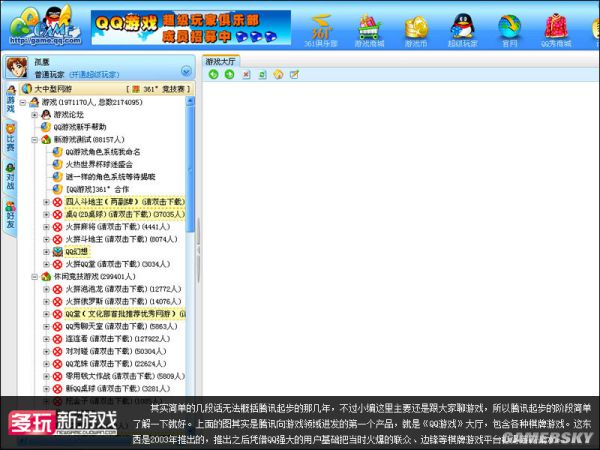The height and width of the screenshot is (450, 600).
Task: Select 火拼俄罗斯 game entry
Action: coord(123,301)
